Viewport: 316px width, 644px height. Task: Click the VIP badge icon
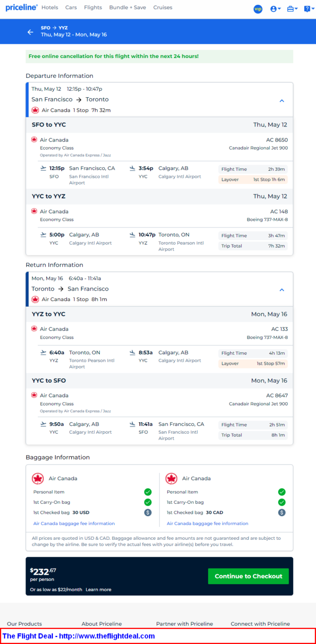point(258,9)
